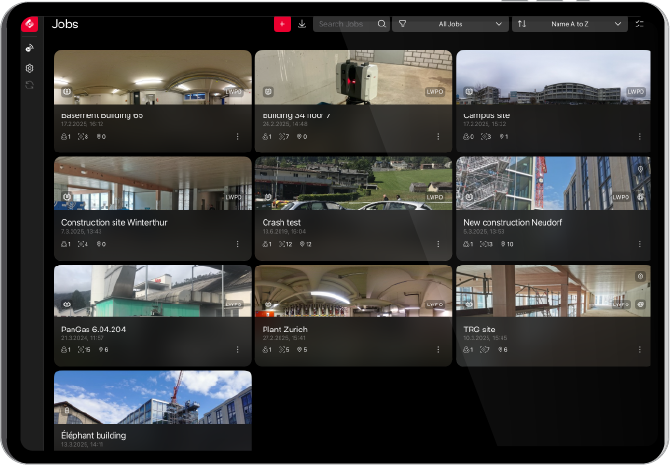Open more options for TRC site

coord(639,350)
